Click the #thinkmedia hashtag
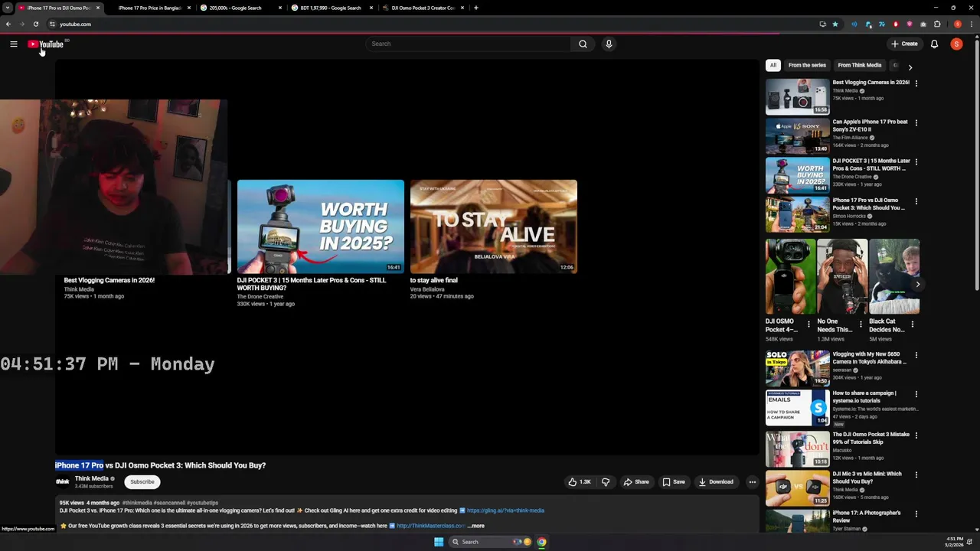The width and height of the screenshot is (980, 551). 137,503
